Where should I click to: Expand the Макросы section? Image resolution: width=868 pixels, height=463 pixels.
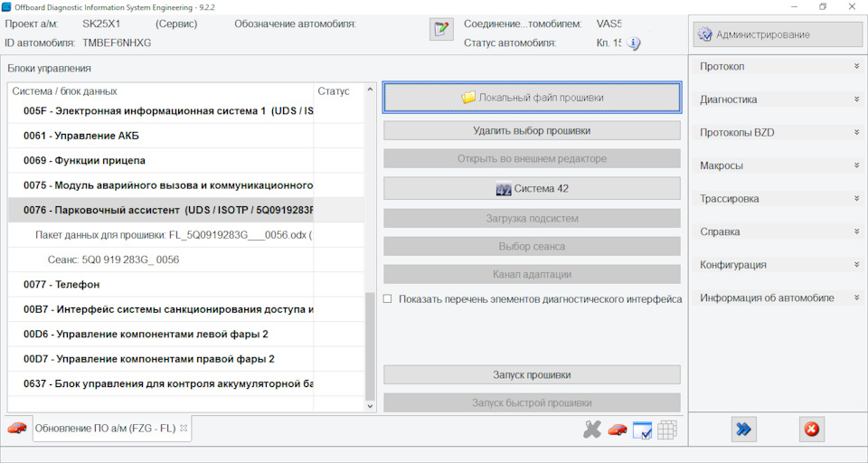[778, 165]
